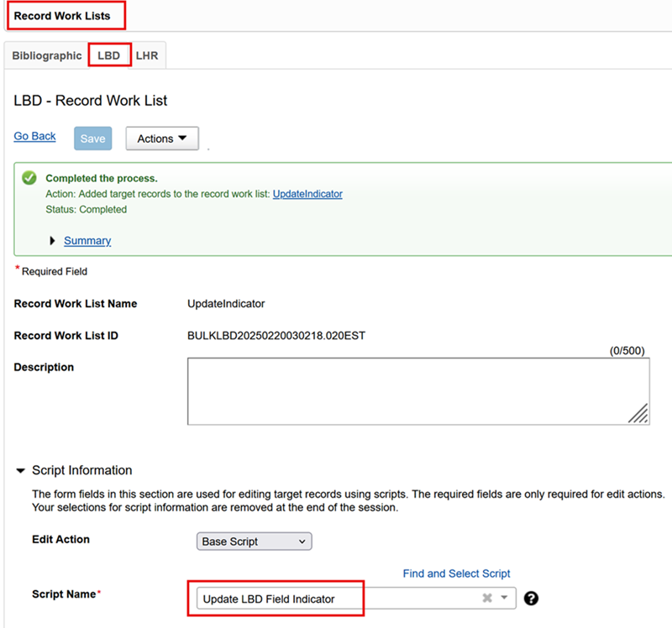Click the Record Work Lists page title
672x628 pixels.
[x=62, y=16]
